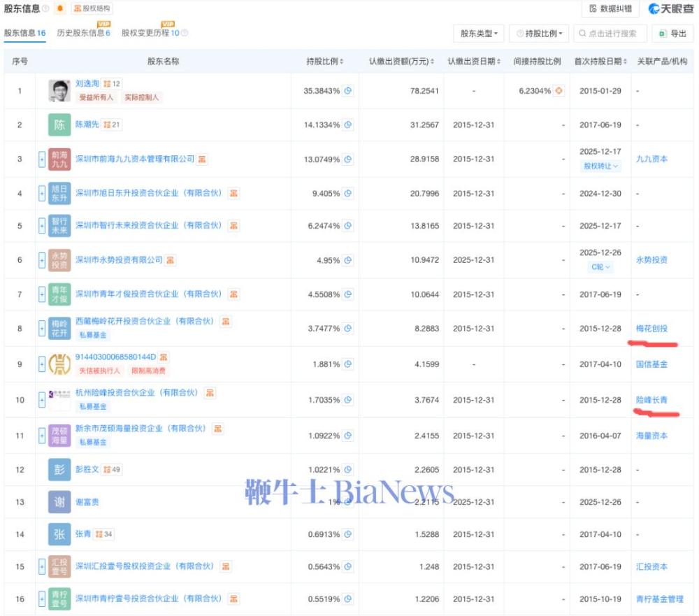Open the 股东类型 filter dropdown
This screenshot has width=699, height=616.
[479, 34]
